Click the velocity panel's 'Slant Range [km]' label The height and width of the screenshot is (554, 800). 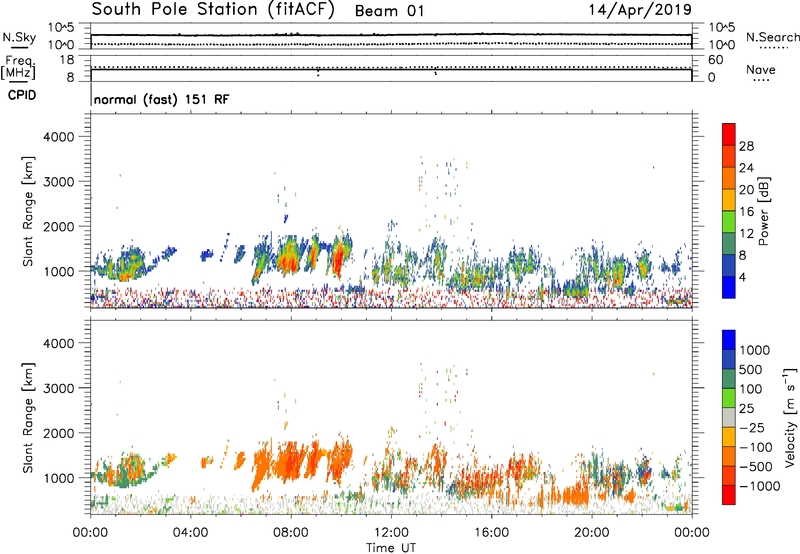pos(28,417)
